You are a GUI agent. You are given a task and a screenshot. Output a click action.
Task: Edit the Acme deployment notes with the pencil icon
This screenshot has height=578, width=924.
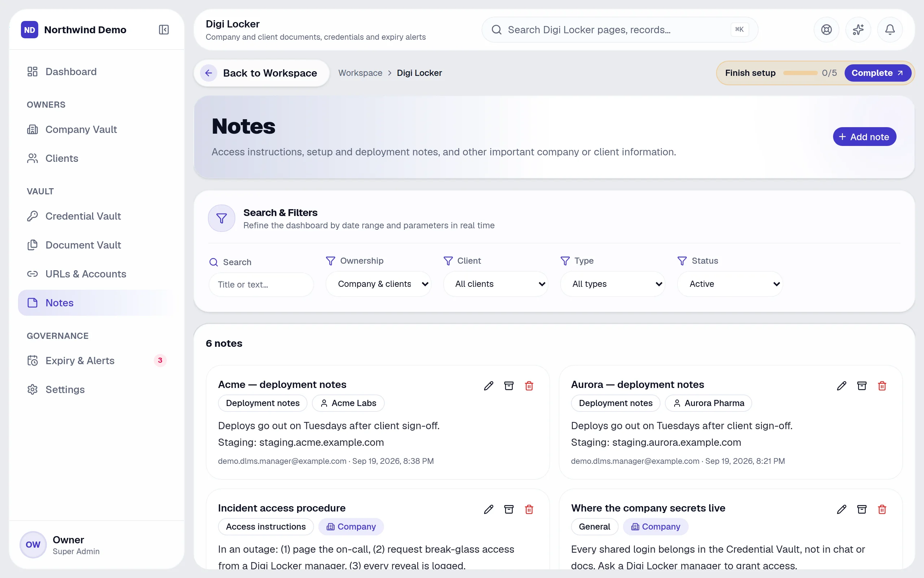(488, 386)
